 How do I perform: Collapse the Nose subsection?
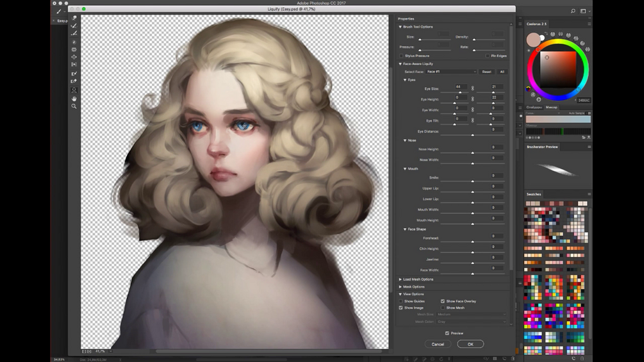pos(405,140)
